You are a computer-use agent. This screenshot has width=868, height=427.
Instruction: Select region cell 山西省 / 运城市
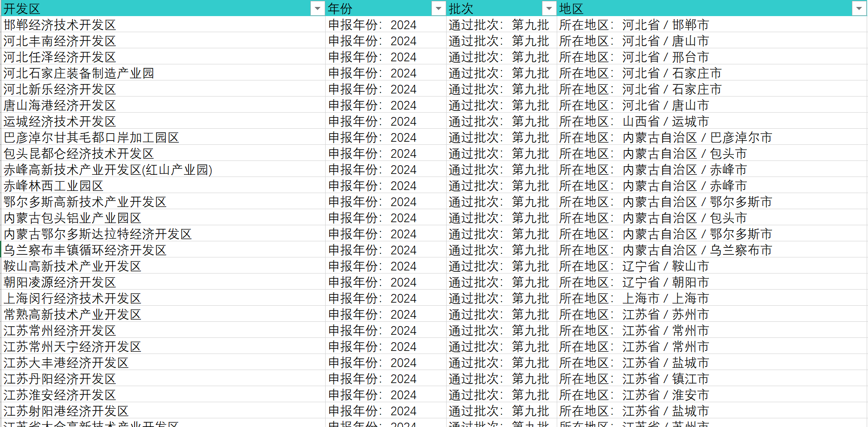pyautogui.click(x=712, y=121)
